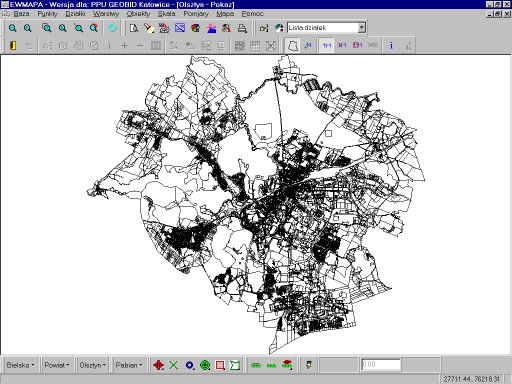Open the Pabian dropdown
The image size is (512, 384).
[129, 365]
